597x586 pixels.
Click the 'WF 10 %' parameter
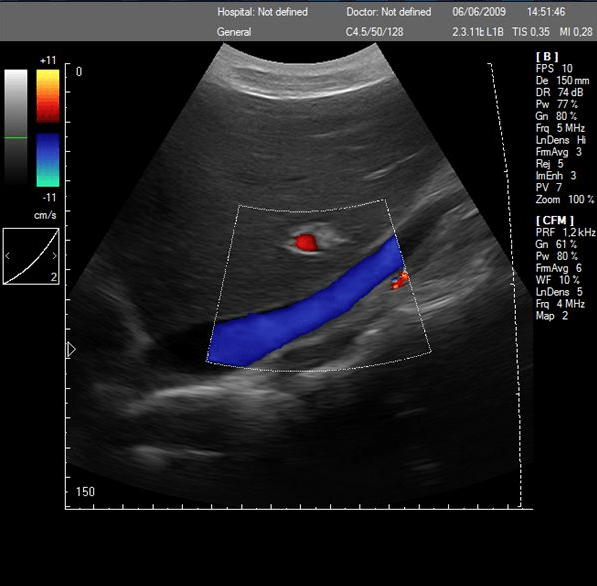point(557,280)
